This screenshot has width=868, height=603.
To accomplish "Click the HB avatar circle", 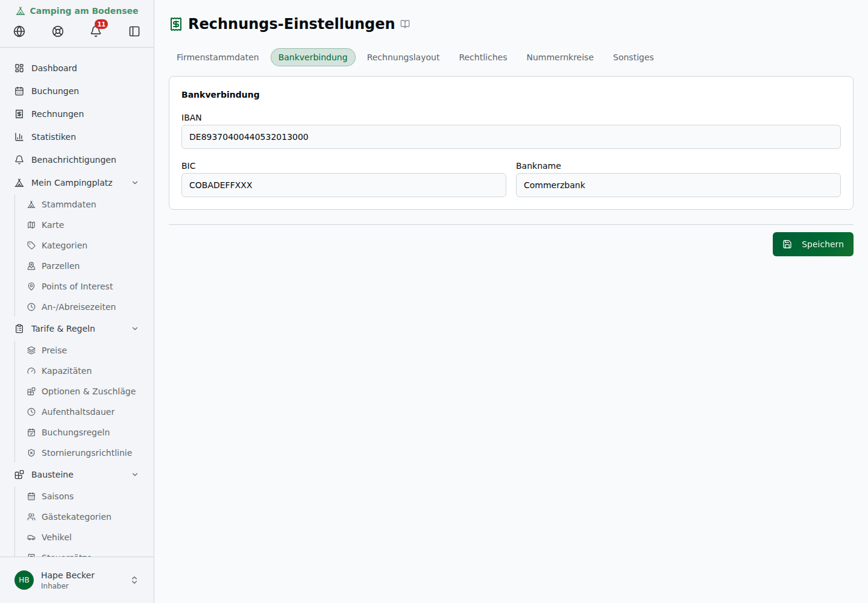I will coord(24,580).
